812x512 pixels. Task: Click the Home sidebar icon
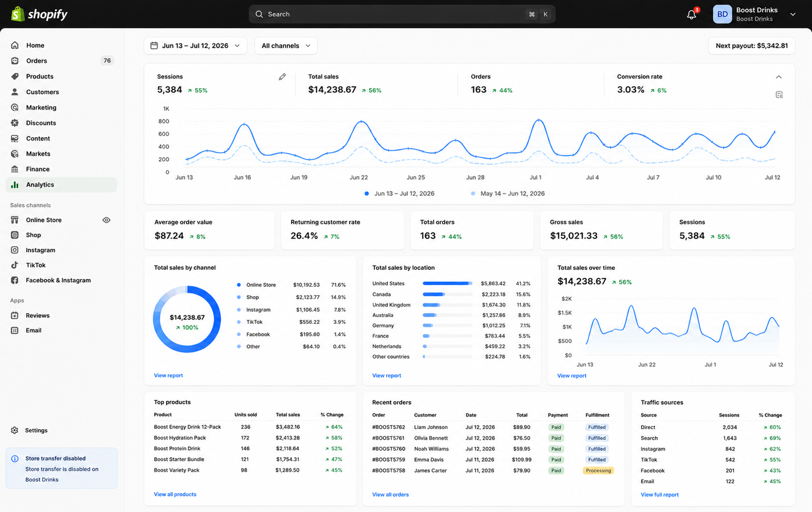click(15, 45)
